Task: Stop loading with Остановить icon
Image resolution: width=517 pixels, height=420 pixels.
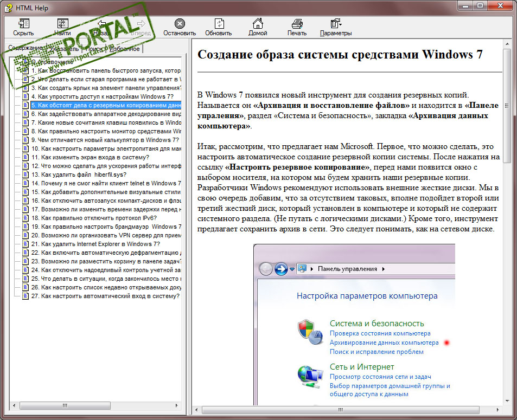Action: 180,24
